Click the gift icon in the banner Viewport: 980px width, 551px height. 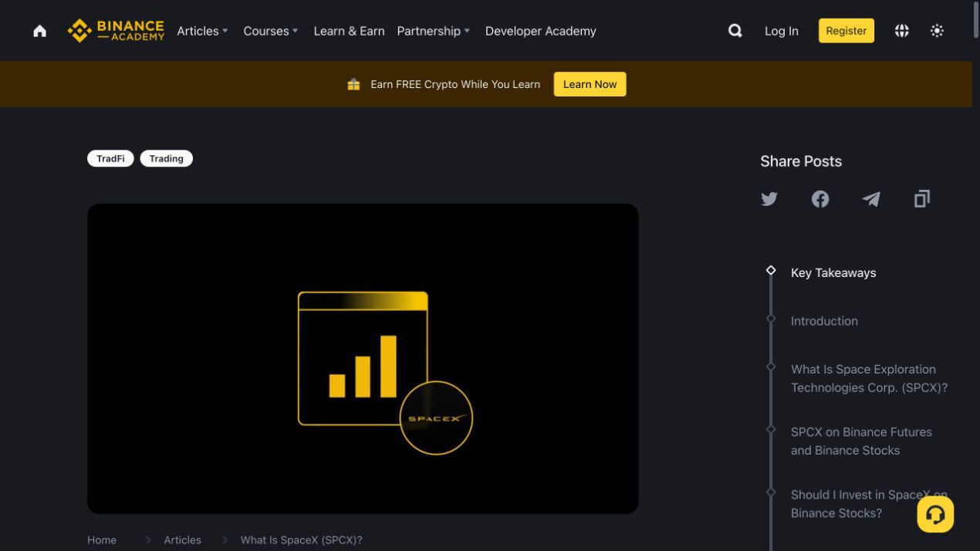click(x=353, y=84)
